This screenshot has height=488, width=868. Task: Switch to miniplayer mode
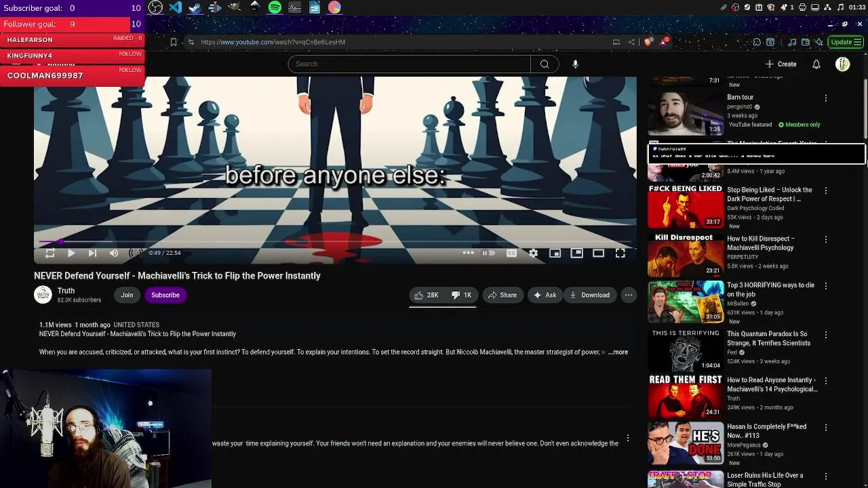[x=555, y=253]
